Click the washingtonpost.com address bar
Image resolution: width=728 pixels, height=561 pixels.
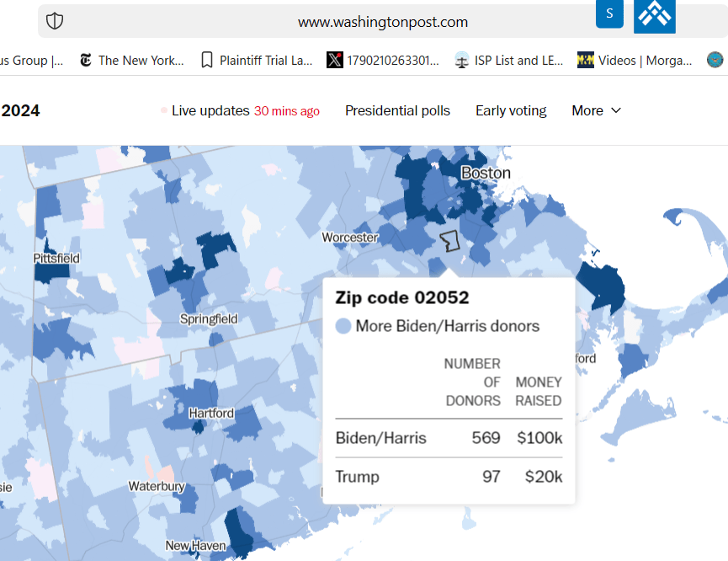tap(383, 22)
